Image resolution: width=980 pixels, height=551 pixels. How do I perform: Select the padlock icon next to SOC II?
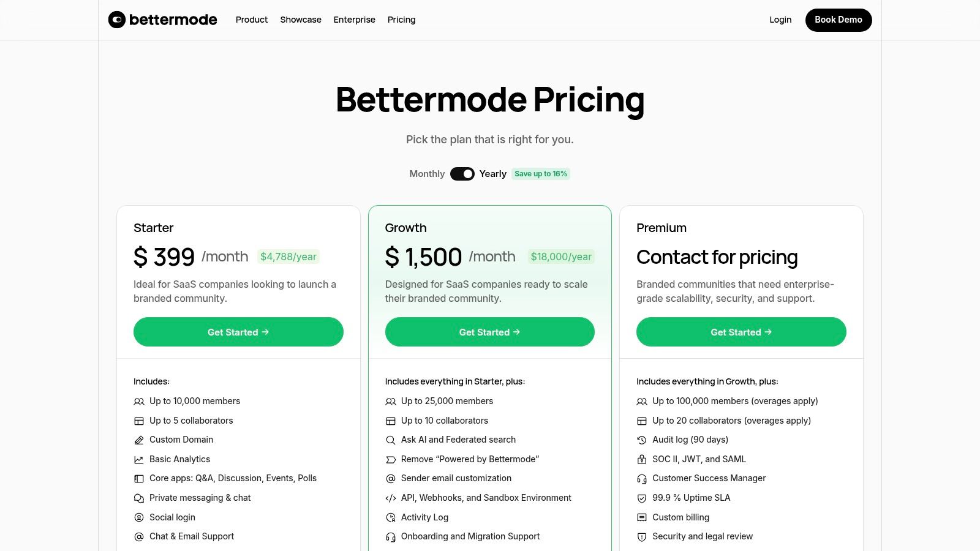tap(642, 459)
